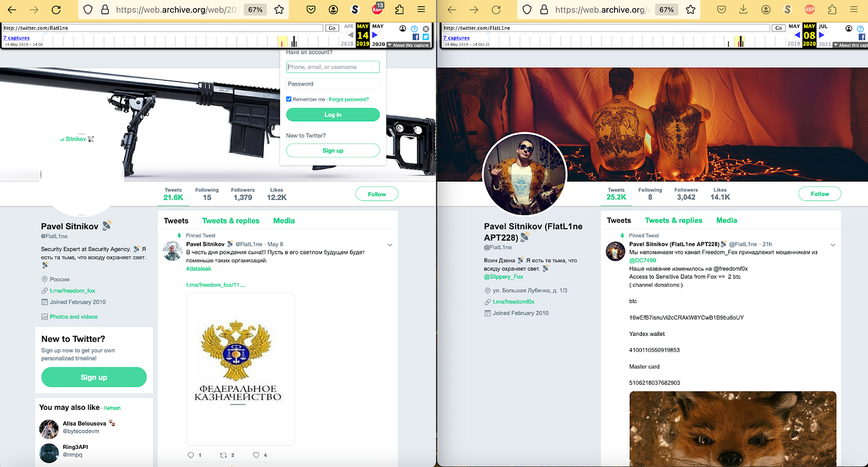Open 7 captures link in left window
Viewport: 868px width, 467px height.
16,38
